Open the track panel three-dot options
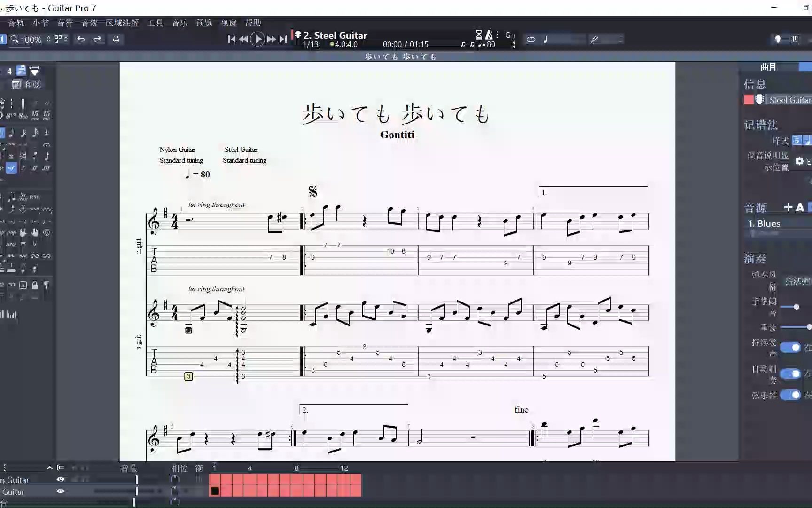This screenshot has width=812, height=508. [4, 468]
